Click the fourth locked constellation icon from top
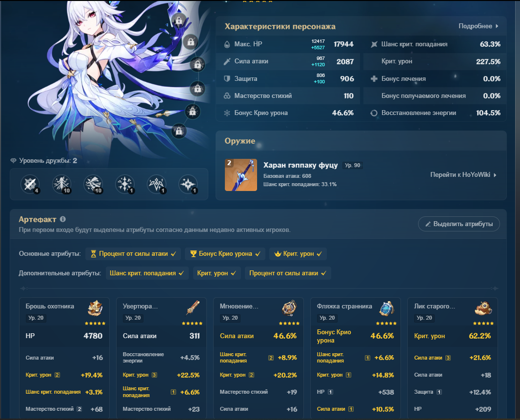 tap(198, 89)
